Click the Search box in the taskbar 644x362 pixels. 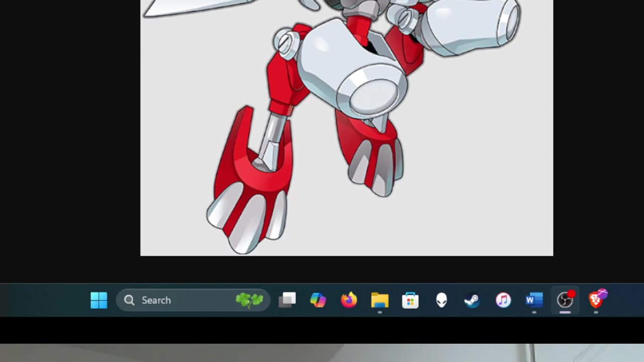click(193, 300)
